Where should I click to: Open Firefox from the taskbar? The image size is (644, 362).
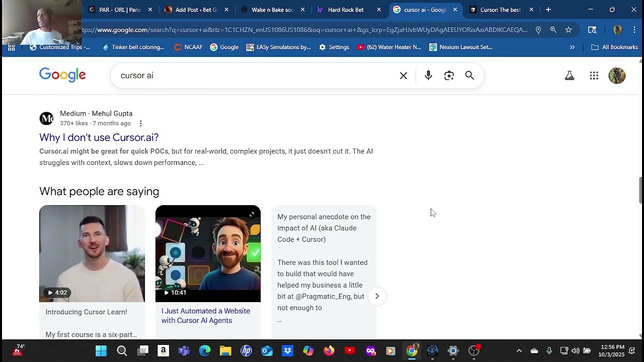(329, 351)
